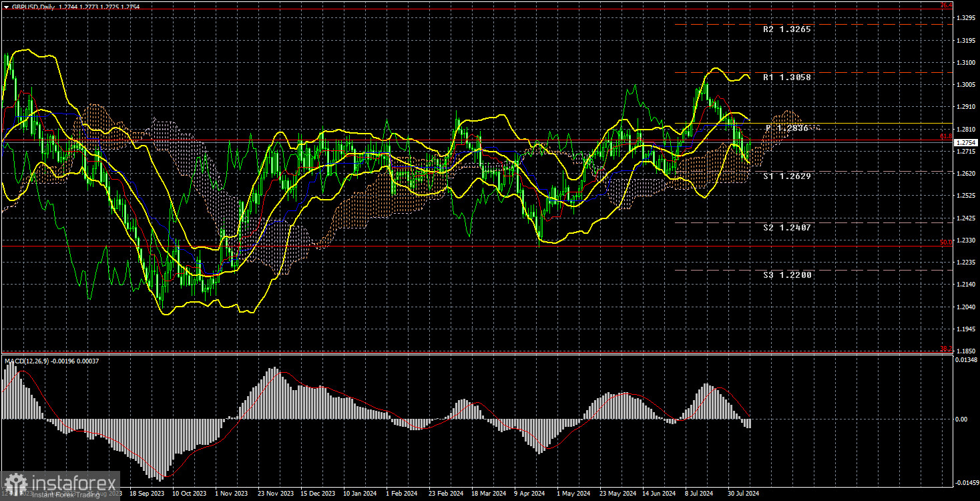Click the 1.3005 price axis value
This screenshot has width=980, height=501.
(965, 85)
